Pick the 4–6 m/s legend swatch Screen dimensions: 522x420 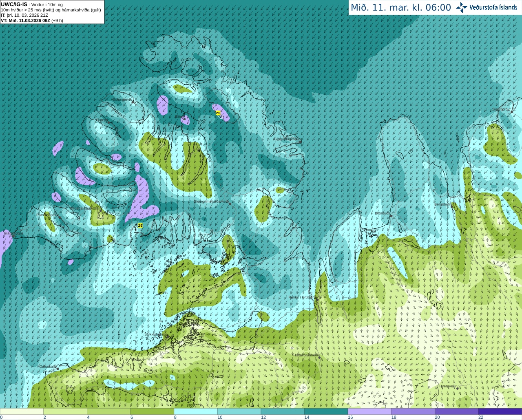coord(109,411)
